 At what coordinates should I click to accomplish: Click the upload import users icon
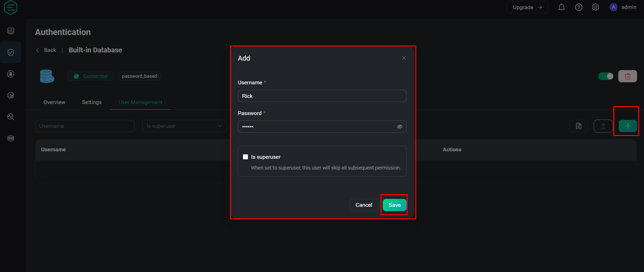(603, 126)
